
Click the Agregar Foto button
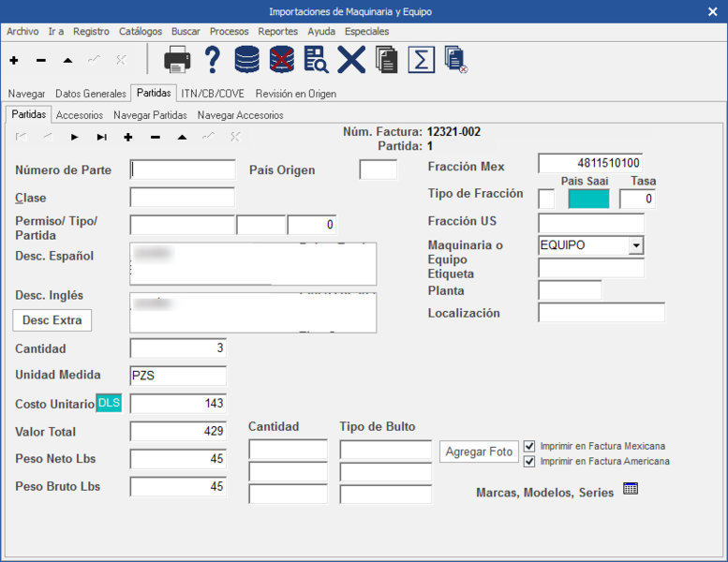[479, 451]
